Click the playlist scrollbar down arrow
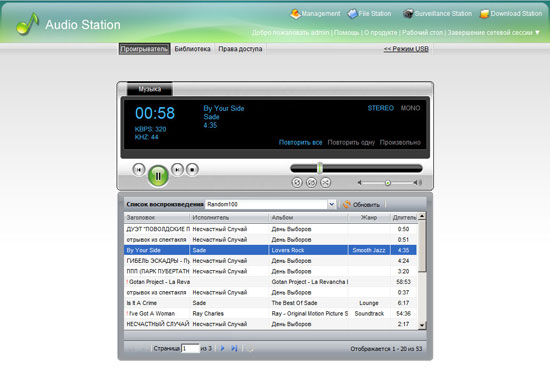Image resolution: width=550 pixels, height=372 pixels. tap(422, 325)
